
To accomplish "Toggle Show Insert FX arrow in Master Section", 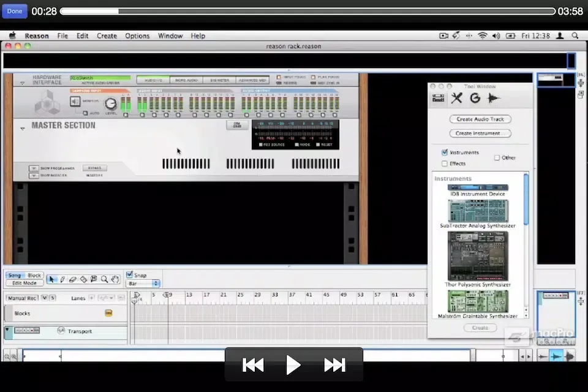I will coord(34,175).
